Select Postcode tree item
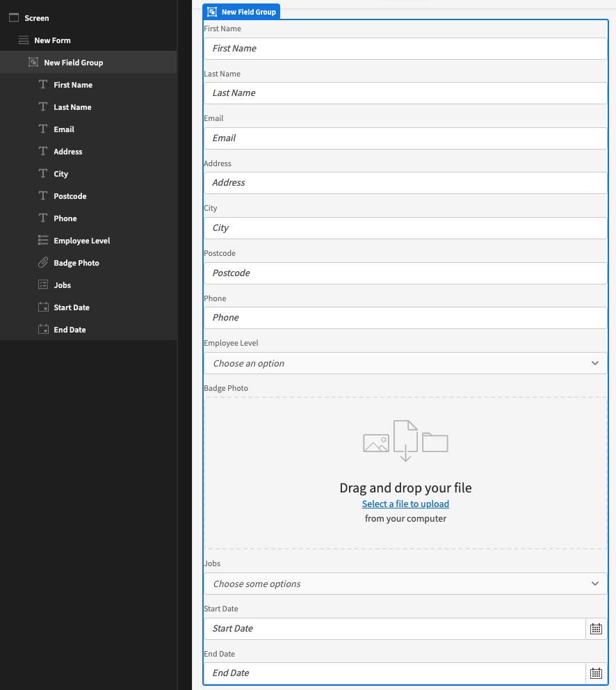Screen dimensions: 616x690 click(x=88, y=196)
